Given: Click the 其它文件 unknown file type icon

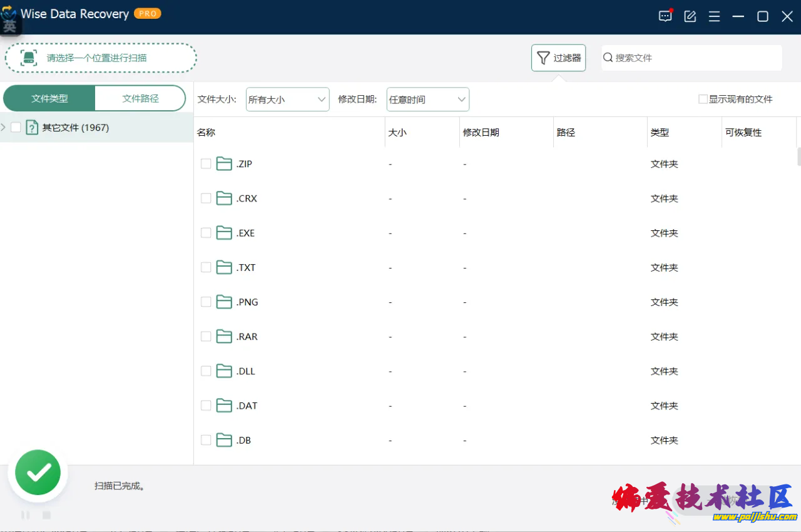Looking at the screenshot, I should coord(32,128).
